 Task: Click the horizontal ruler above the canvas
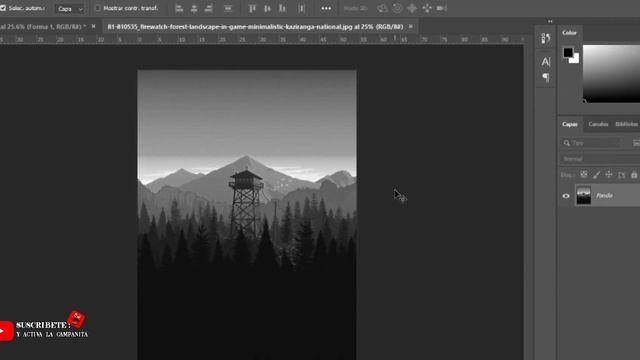261,40
